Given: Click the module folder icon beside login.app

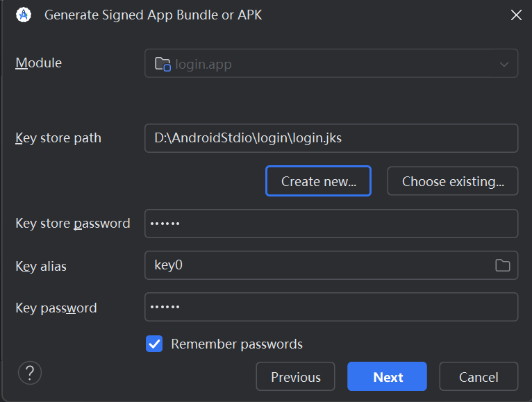Looking at the screenshot, I should pyautogui.click(x=163, y=65).
